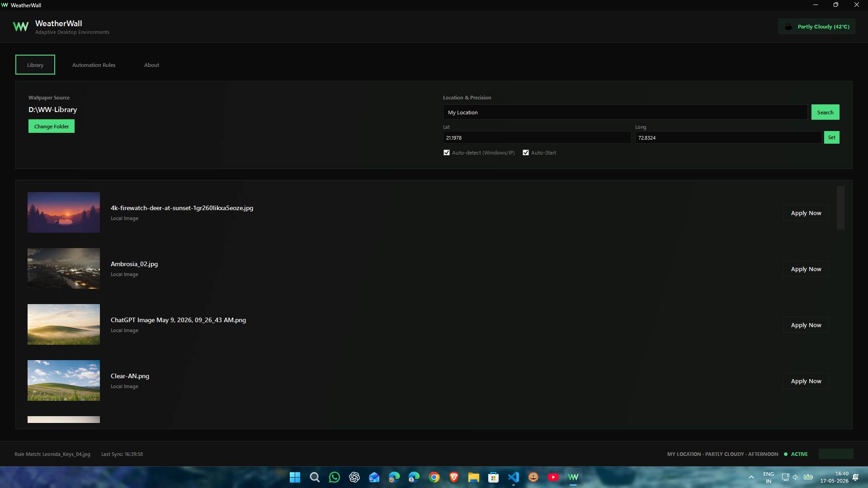Image resolution: width=868 pixels, height=488 pixels.
Task: Launch Brave browser from the taskbar
Action: click(454, 477)
